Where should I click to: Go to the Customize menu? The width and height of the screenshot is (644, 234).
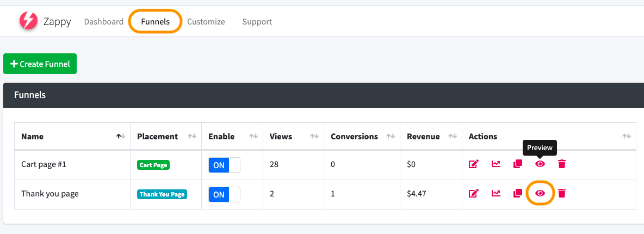tap(206, 22)
